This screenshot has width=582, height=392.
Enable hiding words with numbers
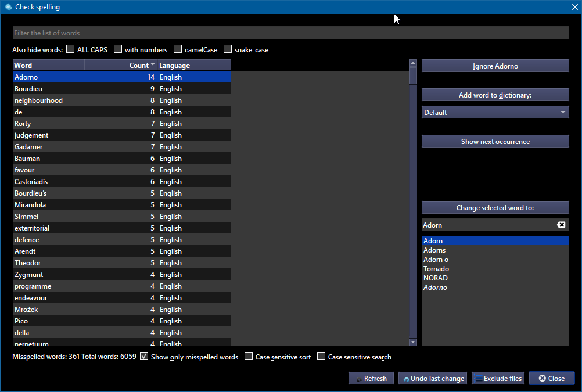118,49
